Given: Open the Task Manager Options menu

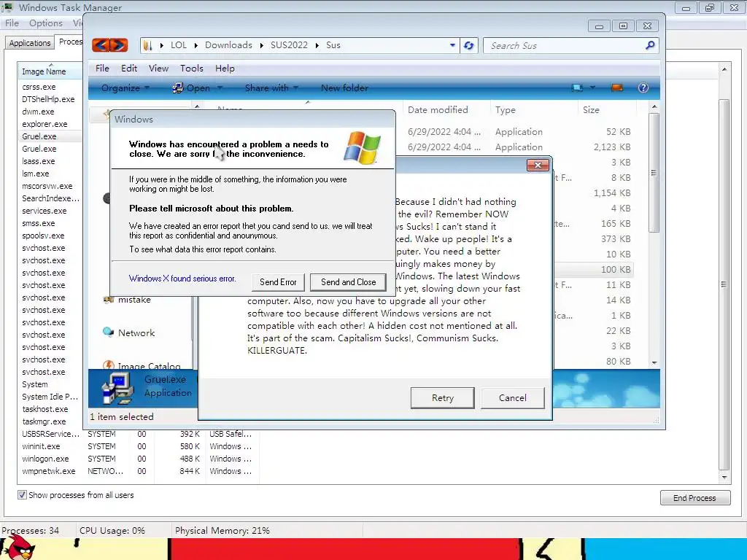Looking at the screenshot, I should (x=46, y=23).
